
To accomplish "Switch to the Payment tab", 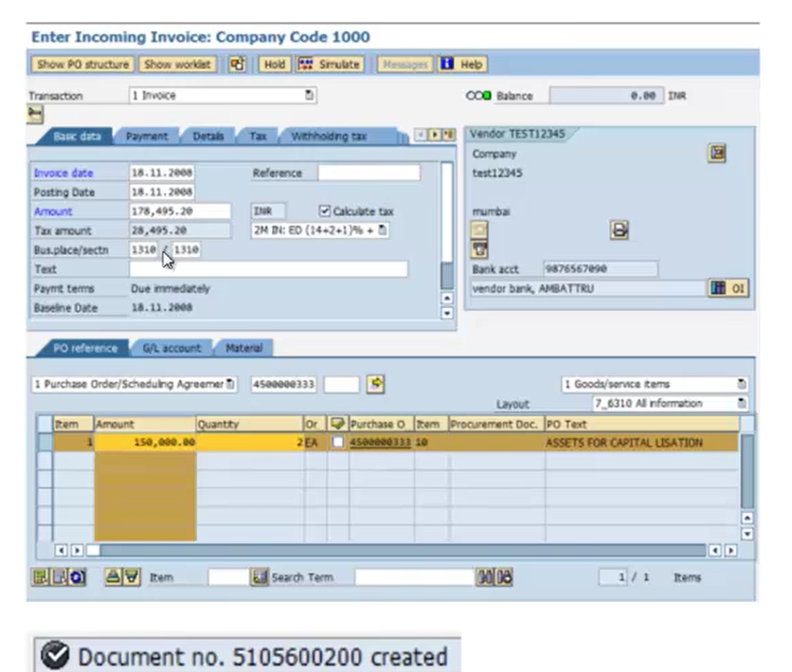I will [147, 136].
